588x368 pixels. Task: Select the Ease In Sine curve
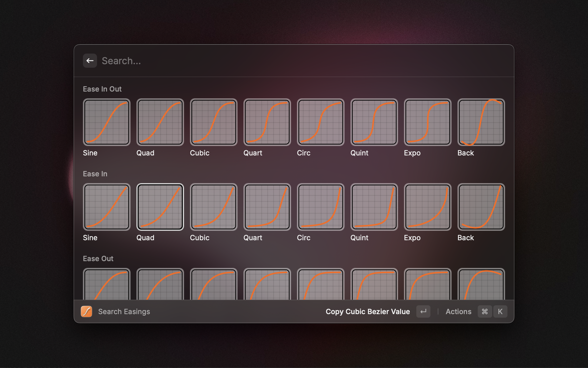coord(106,207)
